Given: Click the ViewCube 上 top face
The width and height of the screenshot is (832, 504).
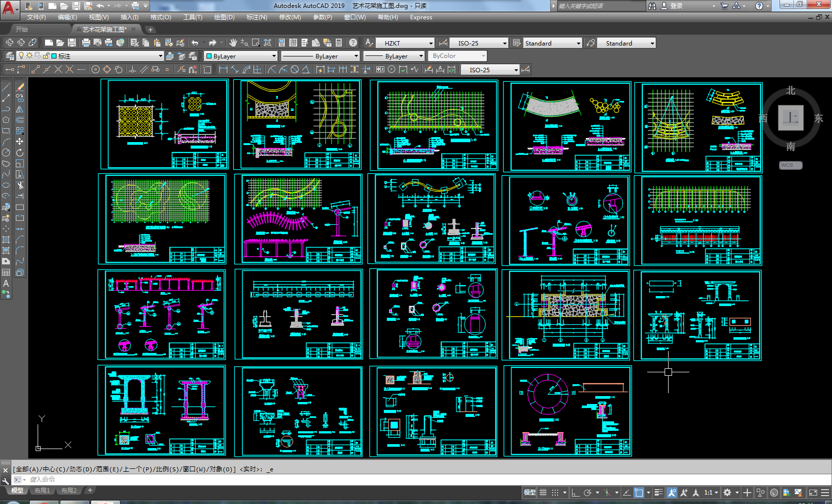Looking at the screenshot, I should 790,118.
